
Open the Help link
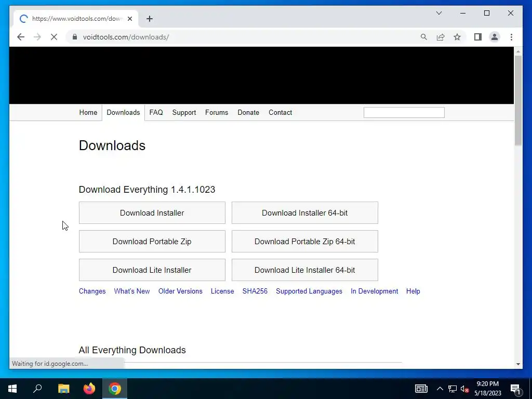[413, 291]
